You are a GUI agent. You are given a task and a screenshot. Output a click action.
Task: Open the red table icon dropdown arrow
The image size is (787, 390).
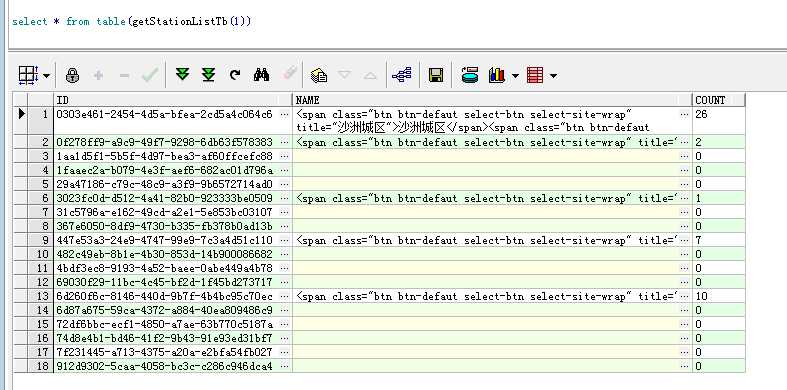coord(553,76)
